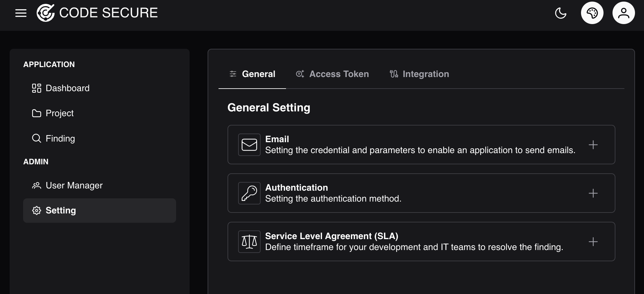Click the Code Secure logo icon
The width and height of the screenshot is (644, 294).
coord(45,13)
